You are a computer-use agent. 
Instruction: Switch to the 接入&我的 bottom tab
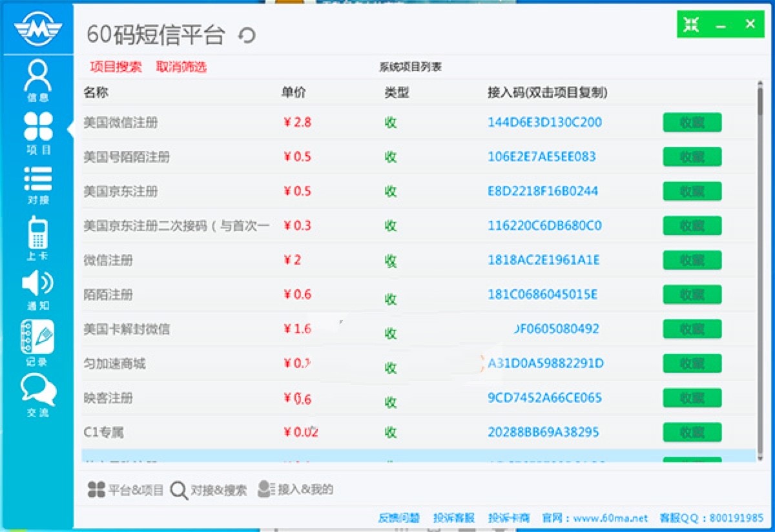tap(295, 489)
